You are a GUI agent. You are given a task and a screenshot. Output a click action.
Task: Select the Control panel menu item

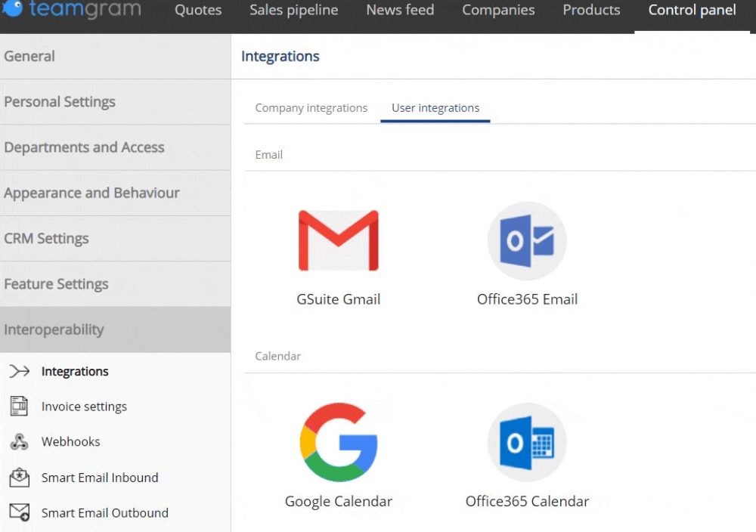pos(692,10)
